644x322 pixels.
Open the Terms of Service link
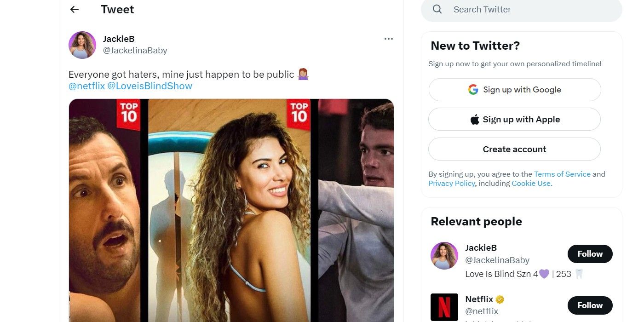click(x=562, y=174)
